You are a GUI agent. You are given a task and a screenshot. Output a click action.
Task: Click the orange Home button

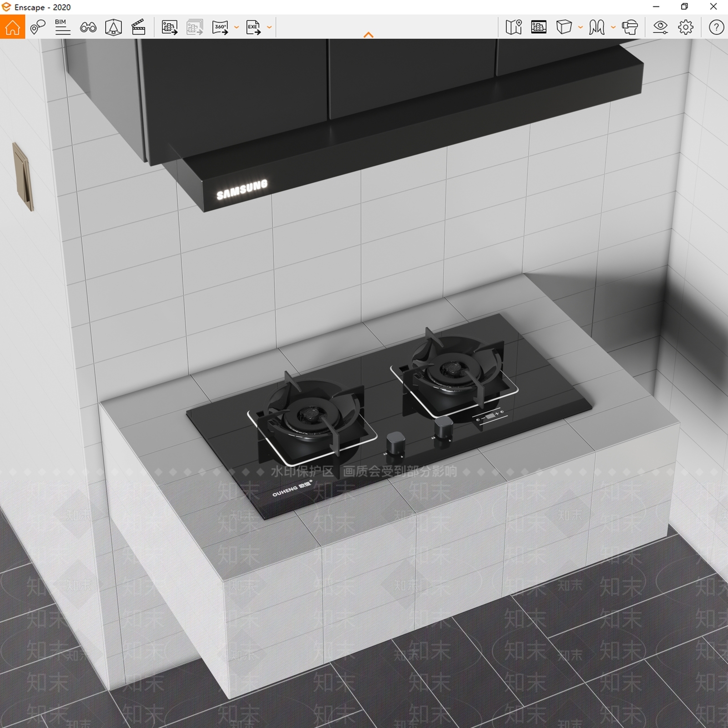(x=12, y=27)
